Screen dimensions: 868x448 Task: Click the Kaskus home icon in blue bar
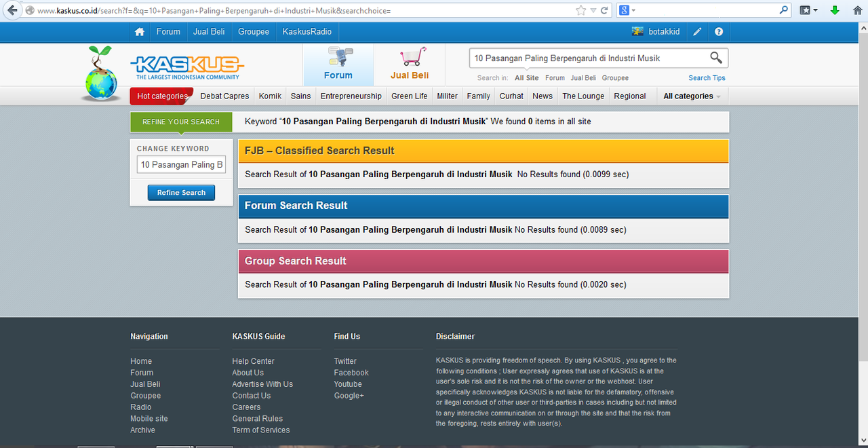point(140,32)
